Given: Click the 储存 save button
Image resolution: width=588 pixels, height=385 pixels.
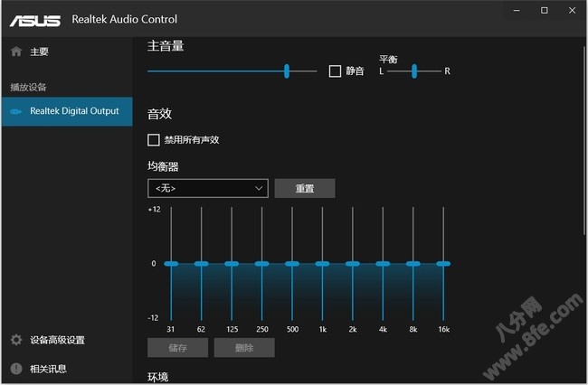Looking at the screenshot, I should [x=177, y=348].
